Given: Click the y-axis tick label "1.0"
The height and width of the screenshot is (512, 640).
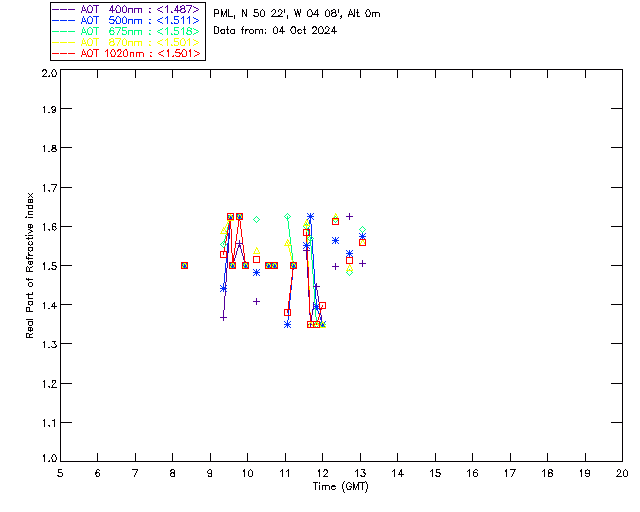Looking at the screenshot, I should click(49, 458).
